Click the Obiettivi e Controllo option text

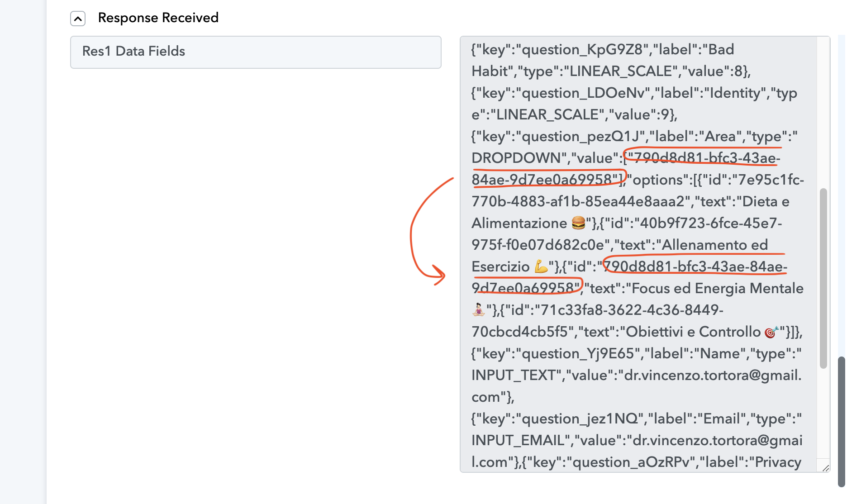(693, 332)
